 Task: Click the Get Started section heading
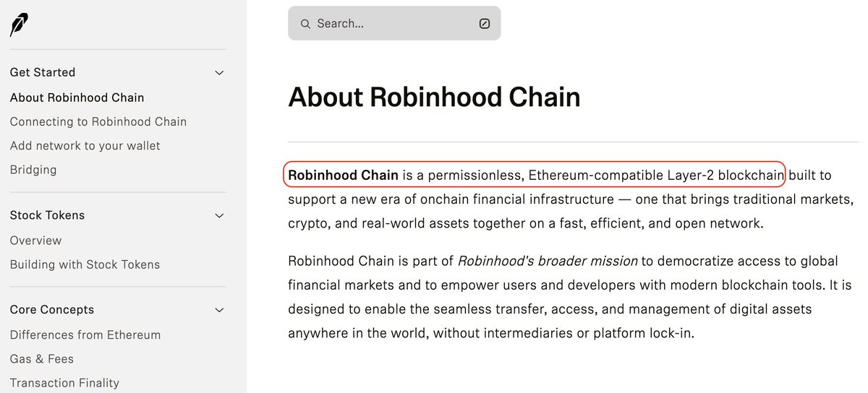(x=43, y=72)
